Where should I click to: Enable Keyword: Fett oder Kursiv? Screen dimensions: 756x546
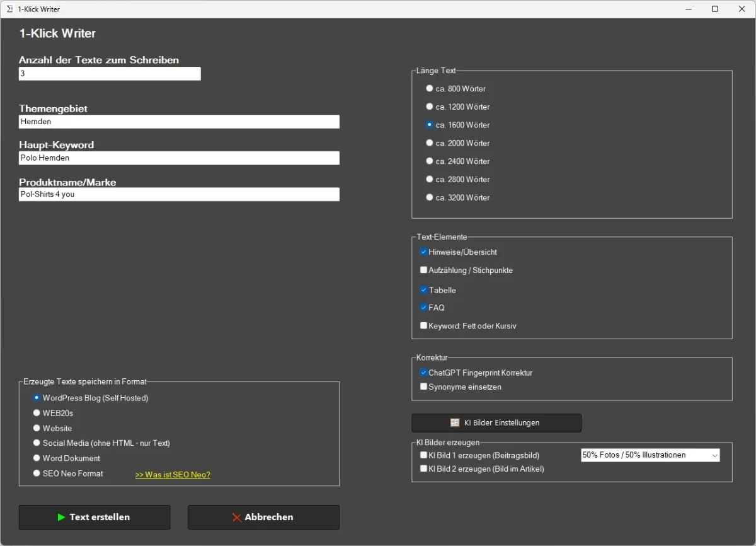coord(424,326)
